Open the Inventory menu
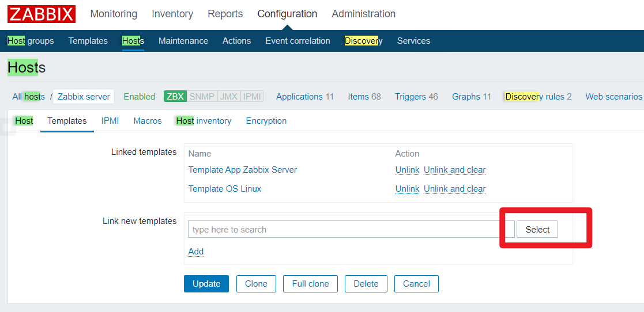644x312 pixels. (x=172, y=14)
